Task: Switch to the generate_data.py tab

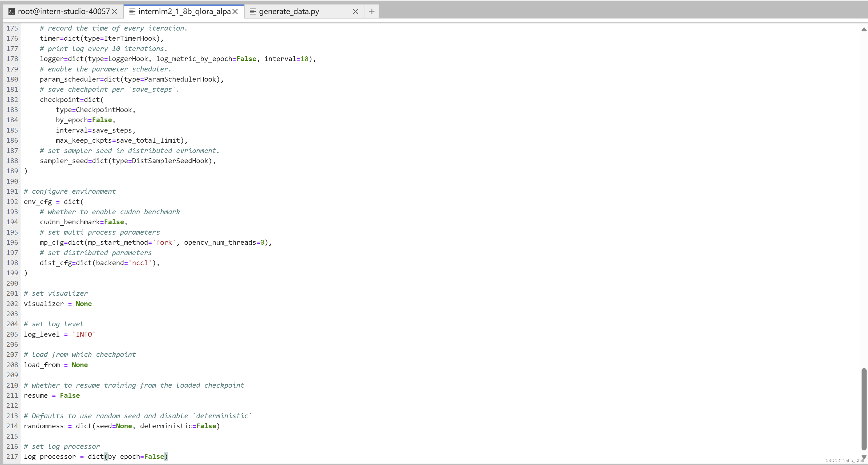Action: coord(289,11)
